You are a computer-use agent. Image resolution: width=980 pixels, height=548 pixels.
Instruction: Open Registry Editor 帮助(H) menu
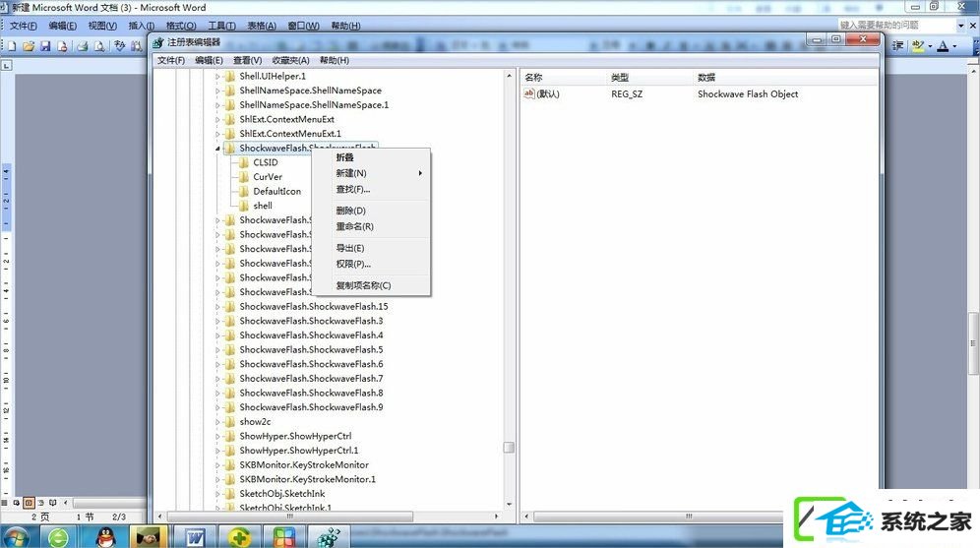point(335,61)
